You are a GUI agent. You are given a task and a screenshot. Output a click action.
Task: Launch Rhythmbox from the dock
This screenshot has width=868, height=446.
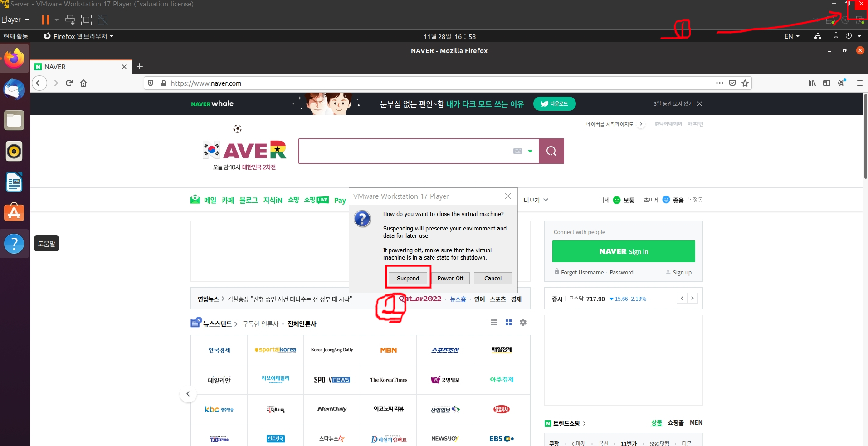14,151
